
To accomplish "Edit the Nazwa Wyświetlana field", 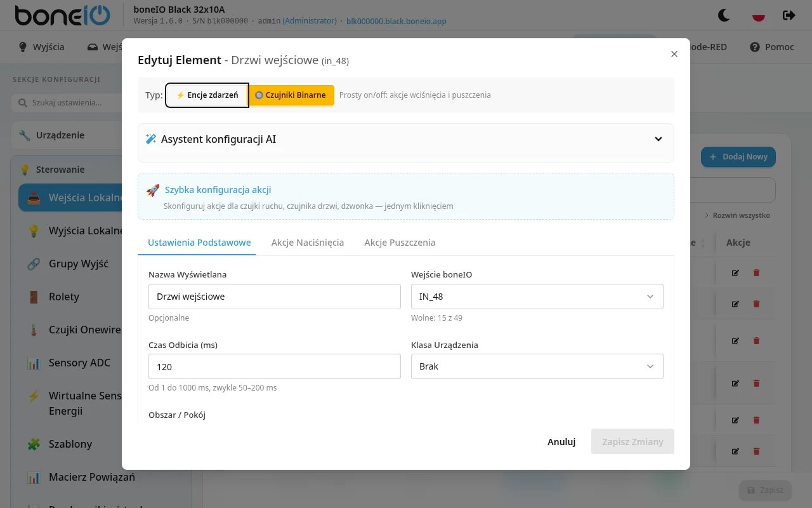I will tap(275, 297).
